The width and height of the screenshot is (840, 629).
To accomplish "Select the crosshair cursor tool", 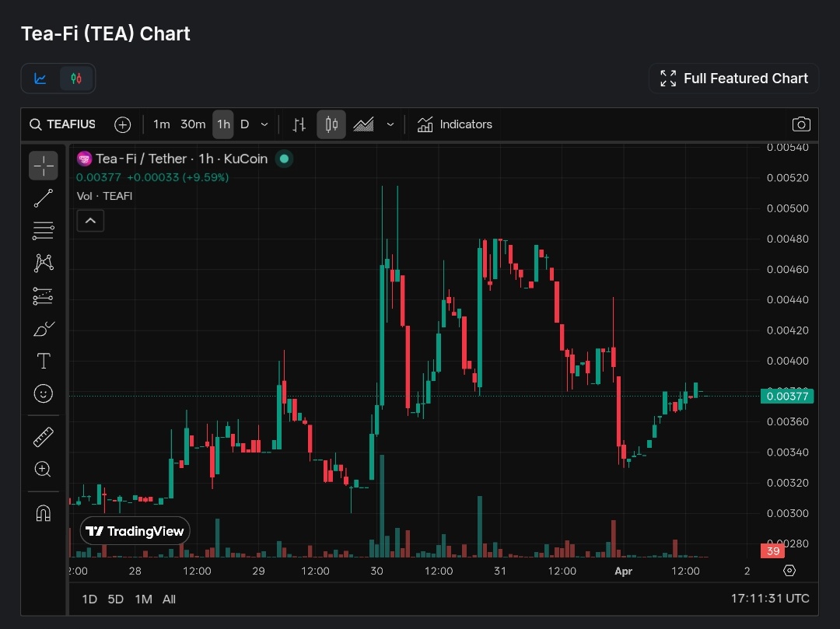I will pyautogui.click(x=44, y=166).
